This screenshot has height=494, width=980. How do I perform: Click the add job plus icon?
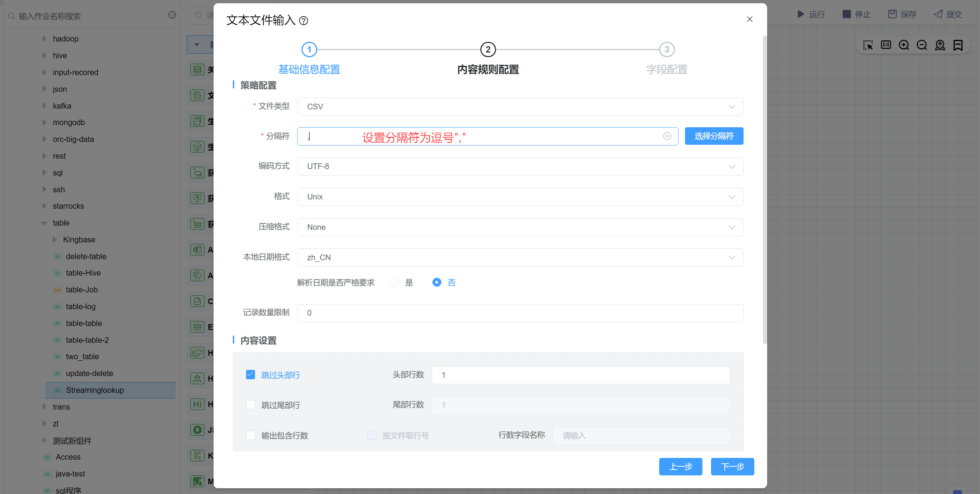click(172, 15)
